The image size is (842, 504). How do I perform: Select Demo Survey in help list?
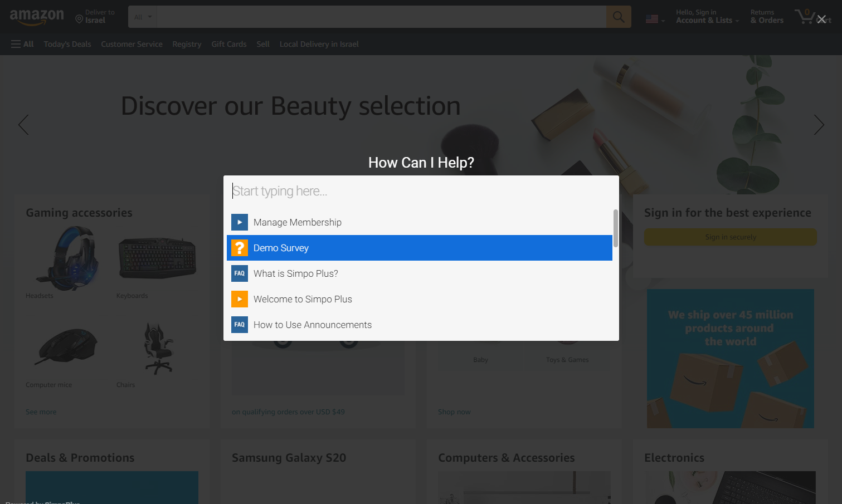click(x=420, y=248)
